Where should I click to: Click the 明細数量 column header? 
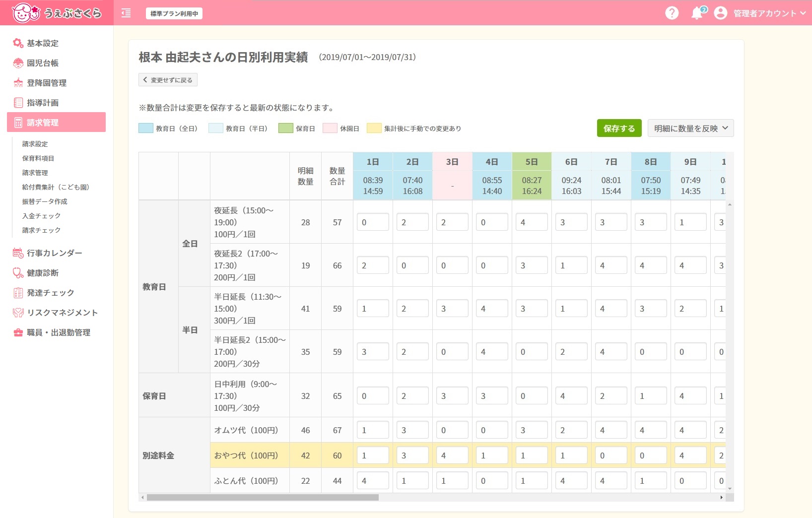[x=305, y=176]
